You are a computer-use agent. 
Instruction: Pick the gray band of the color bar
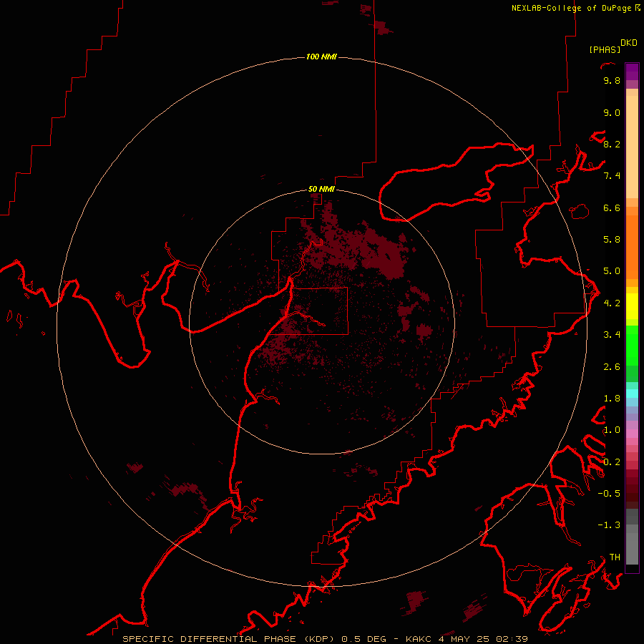[x=632, y=545]
